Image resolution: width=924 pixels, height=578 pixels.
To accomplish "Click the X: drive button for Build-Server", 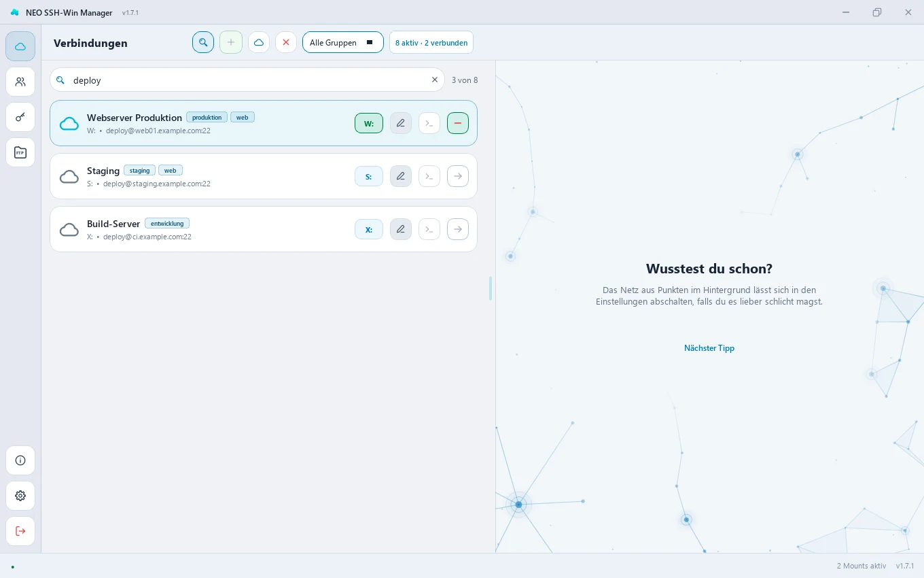I will point(369,229).
